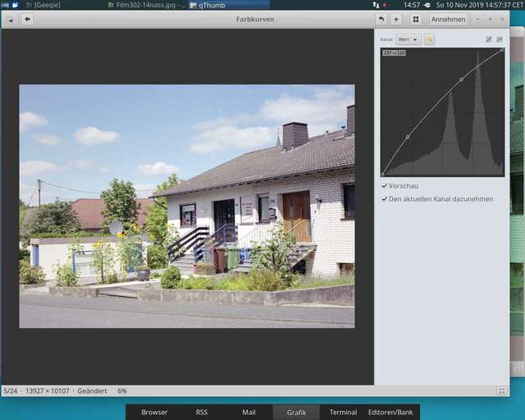The height and width of the screenshot is (420, 525).
Task: Click the Annehmen button
Action: [448, 19]
